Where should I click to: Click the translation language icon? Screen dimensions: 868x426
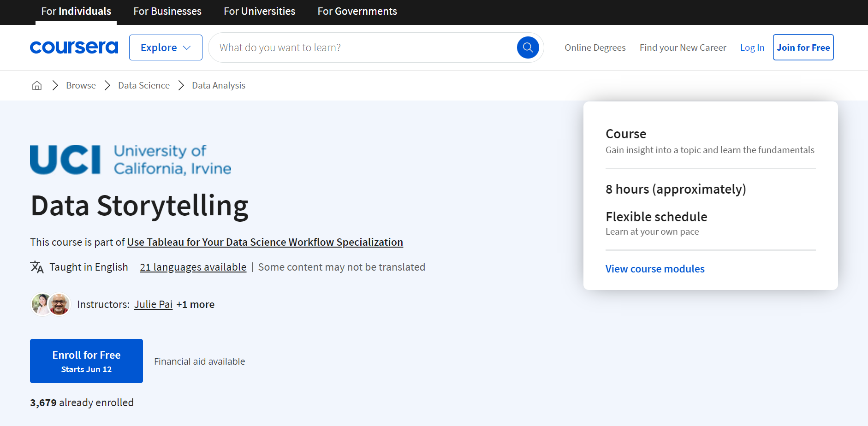pyautogui.click(x=37, y=267)
